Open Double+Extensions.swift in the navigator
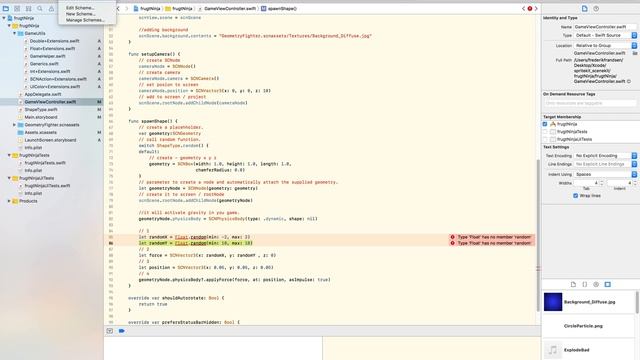The width and height of the screenshot is (640, 360). (x=54, y=41)
